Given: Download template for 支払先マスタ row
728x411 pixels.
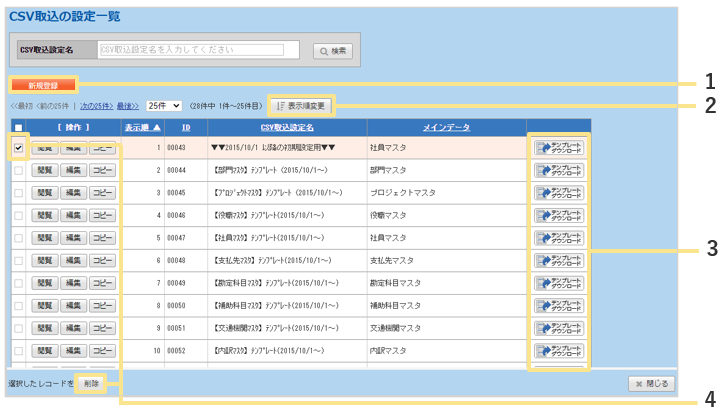Looking at the screenshot, I should click(559, 261).
